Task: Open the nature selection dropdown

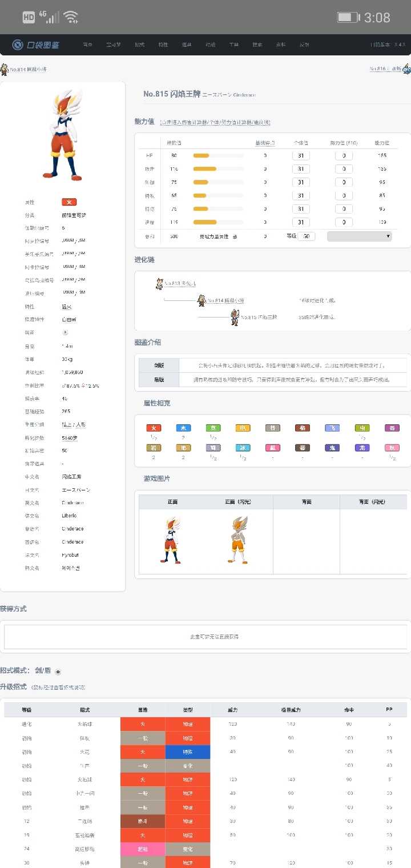Action: (360, 236)
